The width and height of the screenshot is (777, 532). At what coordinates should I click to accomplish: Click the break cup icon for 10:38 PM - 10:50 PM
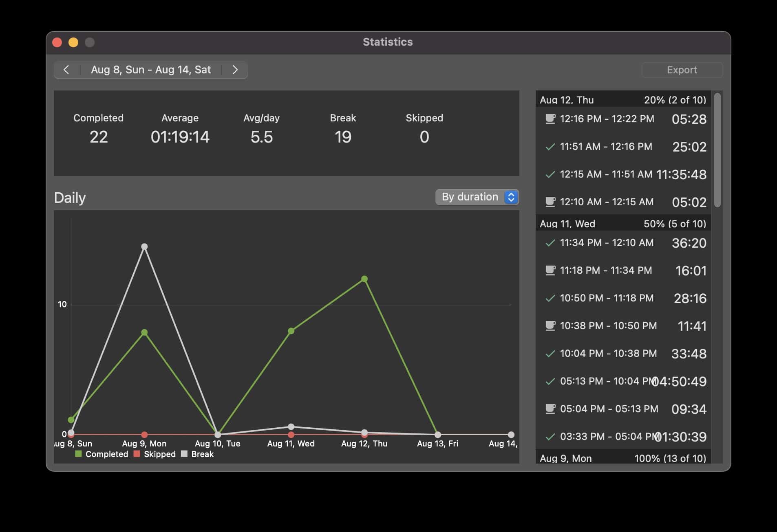(x=550, y=326)
